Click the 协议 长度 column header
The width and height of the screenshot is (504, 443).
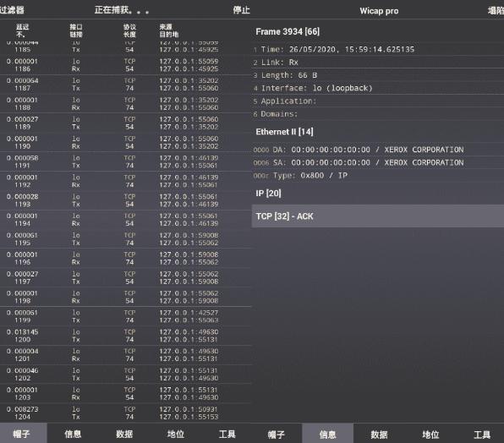coord(129,30)
